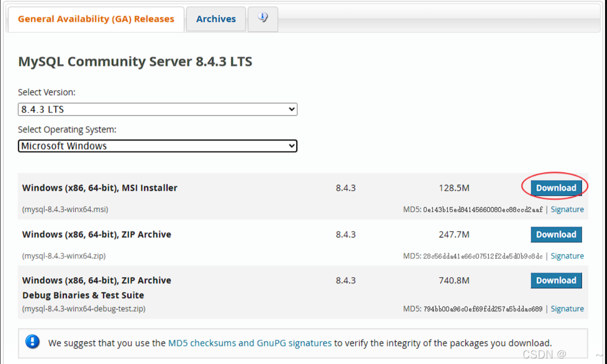Click the MD5 hash starting with 794bb00a
Screen dimensions: 607x364
(x=483, y=309)
